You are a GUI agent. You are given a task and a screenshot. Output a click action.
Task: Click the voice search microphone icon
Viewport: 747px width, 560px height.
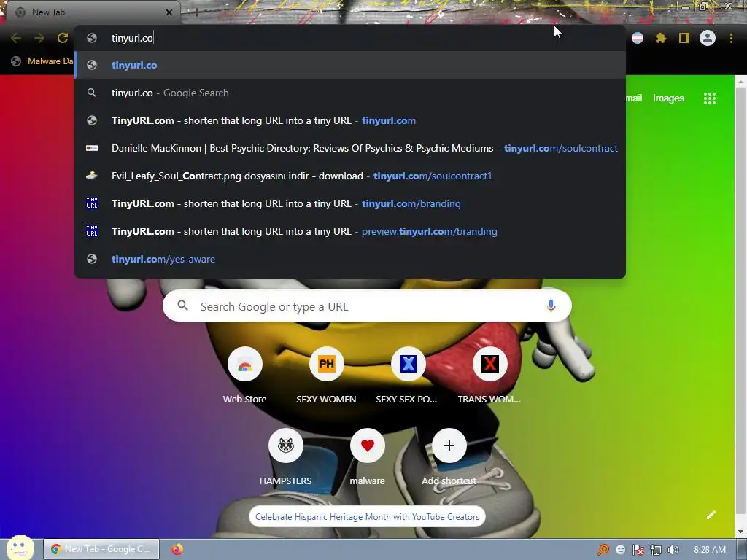[551, 306]
